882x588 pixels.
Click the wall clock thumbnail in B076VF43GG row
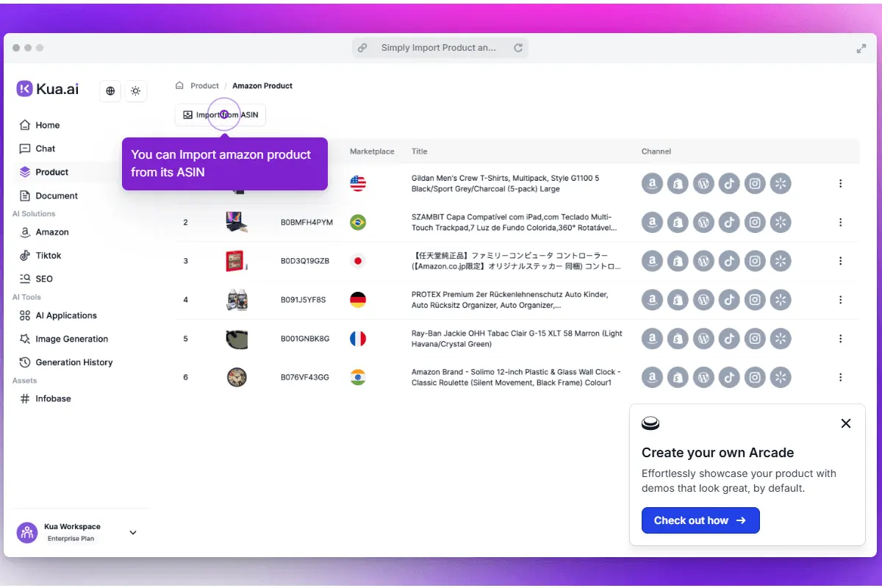coord(237,378)
